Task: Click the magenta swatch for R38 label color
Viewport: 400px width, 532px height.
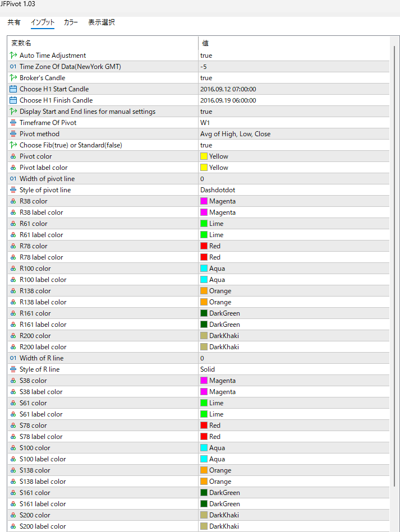Action: click(204, 212)
